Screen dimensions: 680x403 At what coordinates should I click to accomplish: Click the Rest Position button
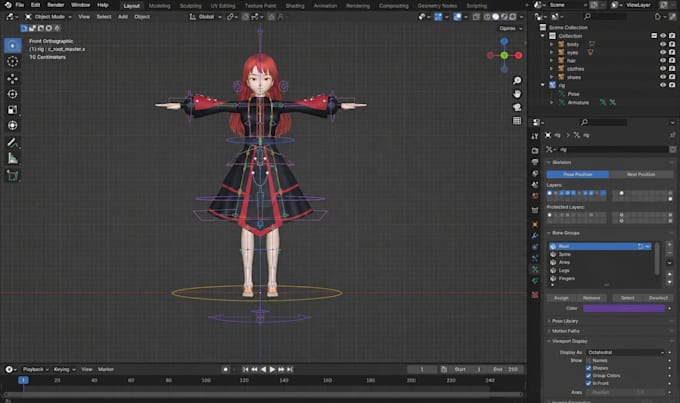tap(641, 174)
